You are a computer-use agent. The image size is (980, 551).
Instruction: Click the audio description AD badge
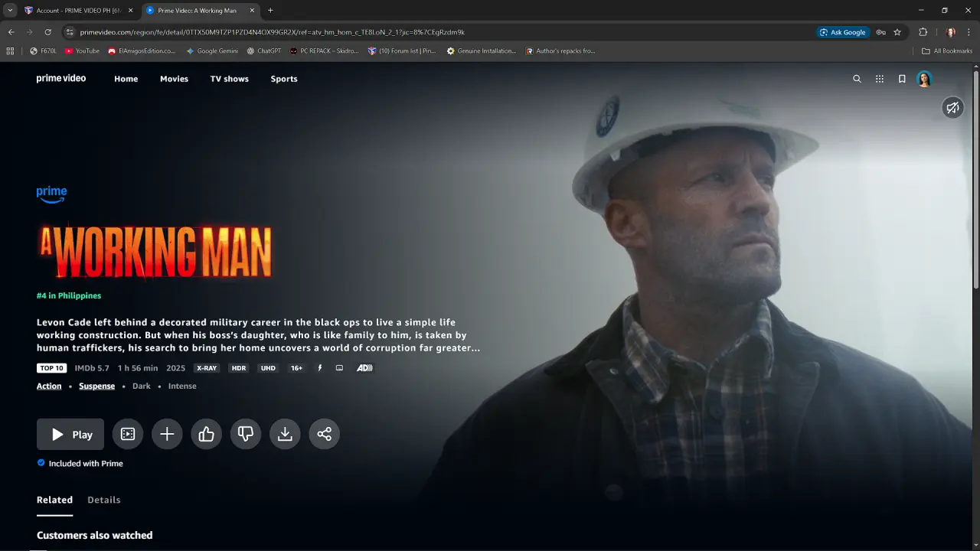coord(364,368)
